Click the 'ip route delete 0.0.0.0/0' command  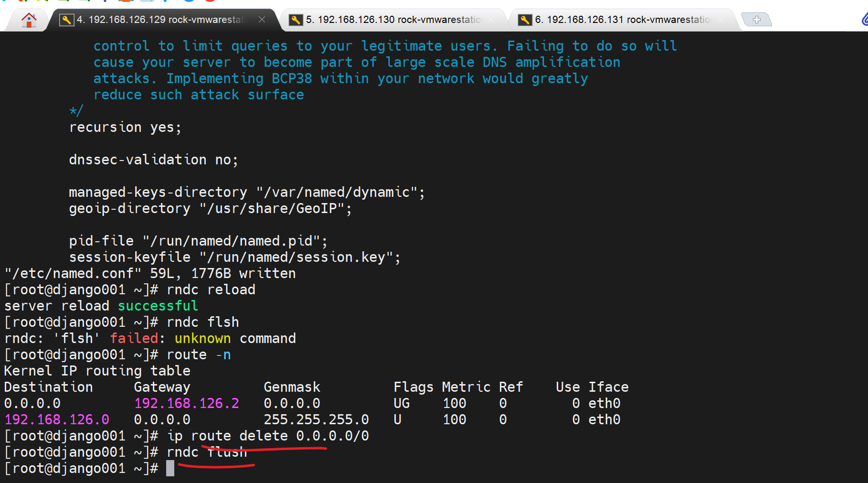coord(268,436)
